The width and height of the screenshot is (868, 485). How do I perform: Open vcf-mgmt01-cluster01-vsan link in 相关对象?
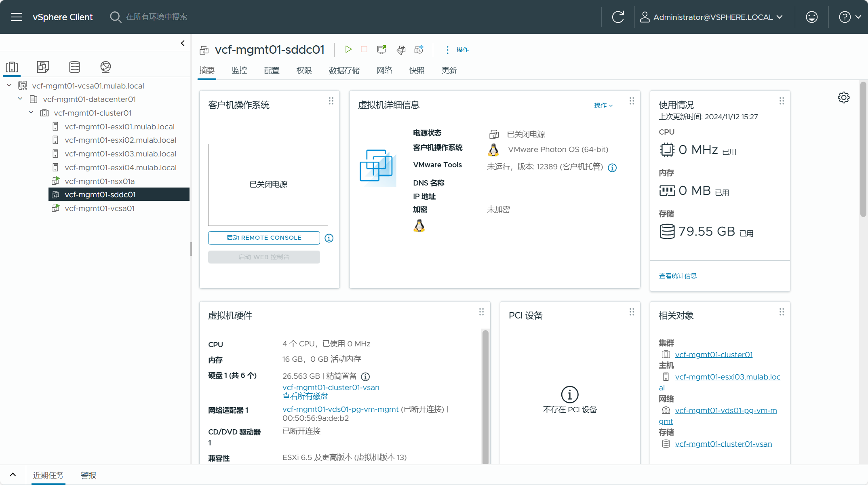click(723, 444)
